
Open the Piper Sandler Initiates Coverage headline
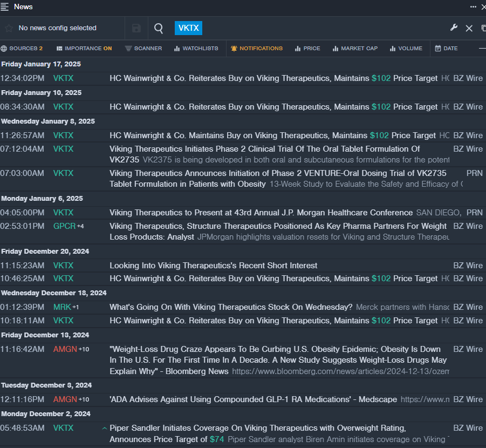point(257,428)
